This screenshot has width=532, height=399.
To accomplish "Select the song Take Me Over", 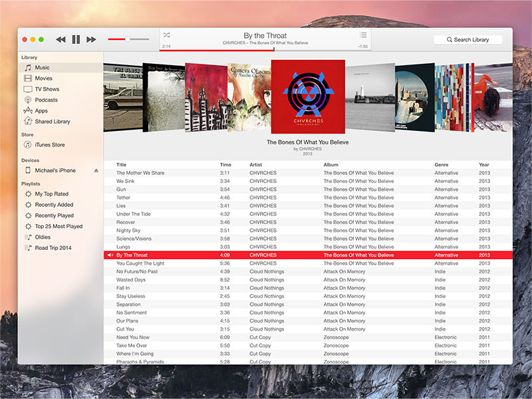I will coord(308,346).
